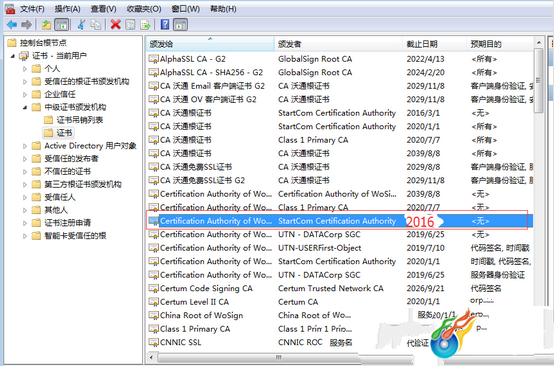The image size is (554, 366).
Task: Click folder icon of 控制台根节点
Action: pos(12,43)
